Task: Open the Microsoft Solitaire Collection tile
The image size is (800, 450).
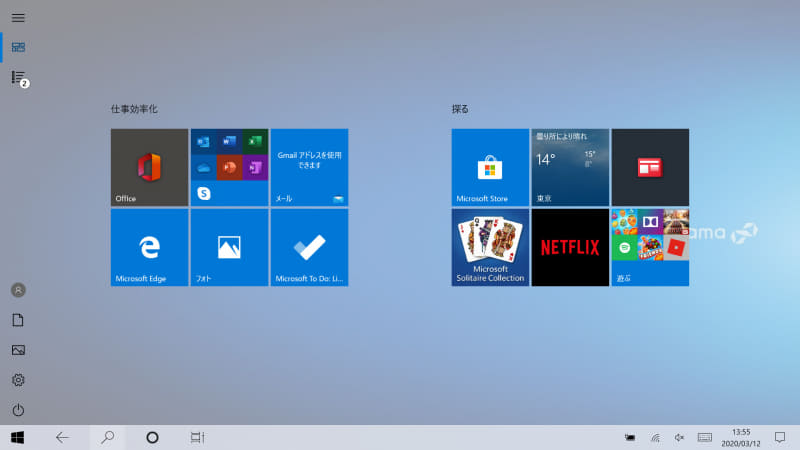Action: 490,247
